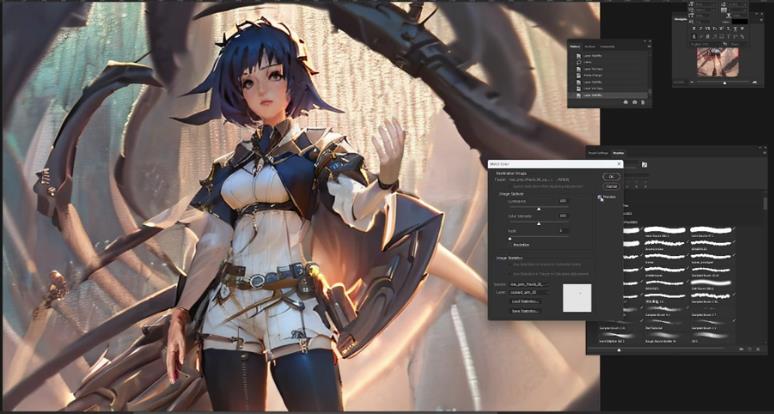Viewport: 774px width, 414px height.
Task: Click OK in the Match Color dialog
Action: click(x=612, y=177)
